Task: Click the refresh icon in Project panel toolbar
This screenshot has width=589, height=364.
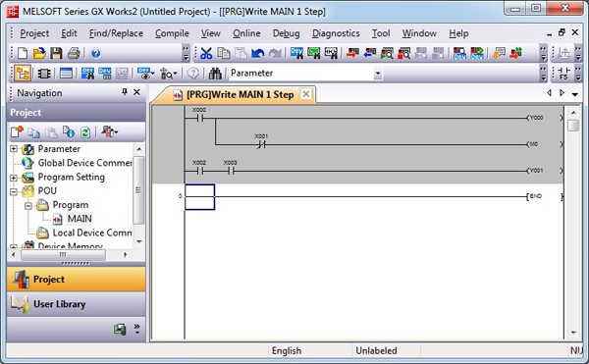Action: coord(85,132)
